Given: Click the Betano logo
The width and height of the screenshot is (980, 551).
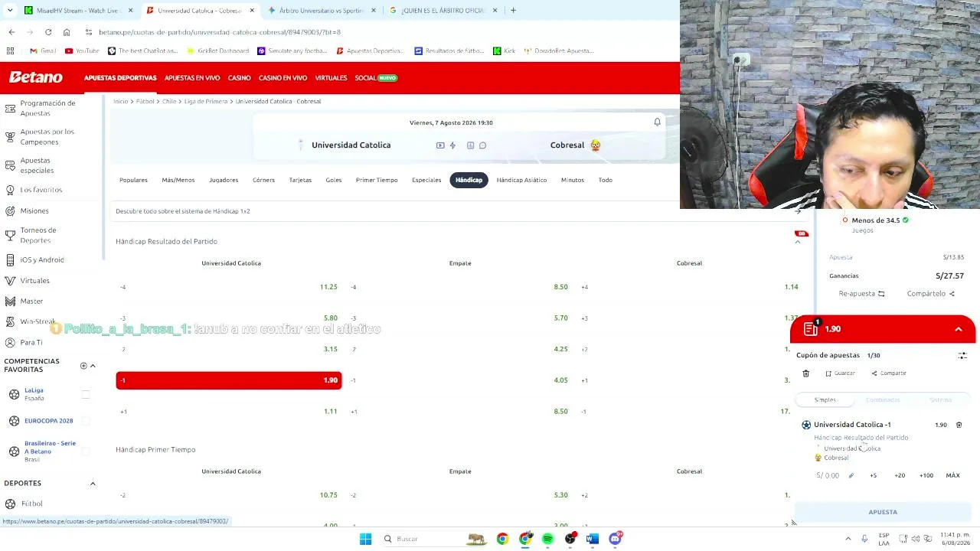Looking at the screenshot, I should tap(36, 77).
